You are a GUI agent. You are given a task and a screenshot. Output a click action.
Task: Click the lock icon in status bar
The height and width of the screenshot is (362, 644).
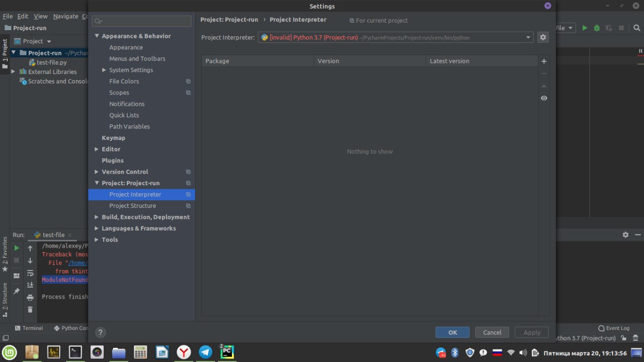pyautogui.click(x=623, y=338)
